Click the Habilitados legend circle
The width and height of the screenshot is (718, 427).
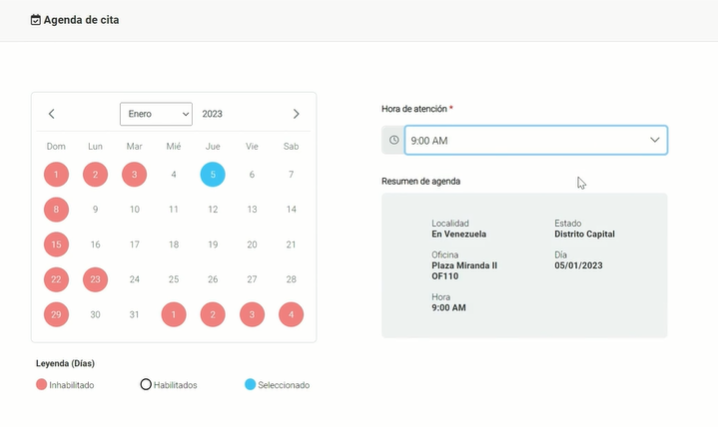[x=146, y=384]
